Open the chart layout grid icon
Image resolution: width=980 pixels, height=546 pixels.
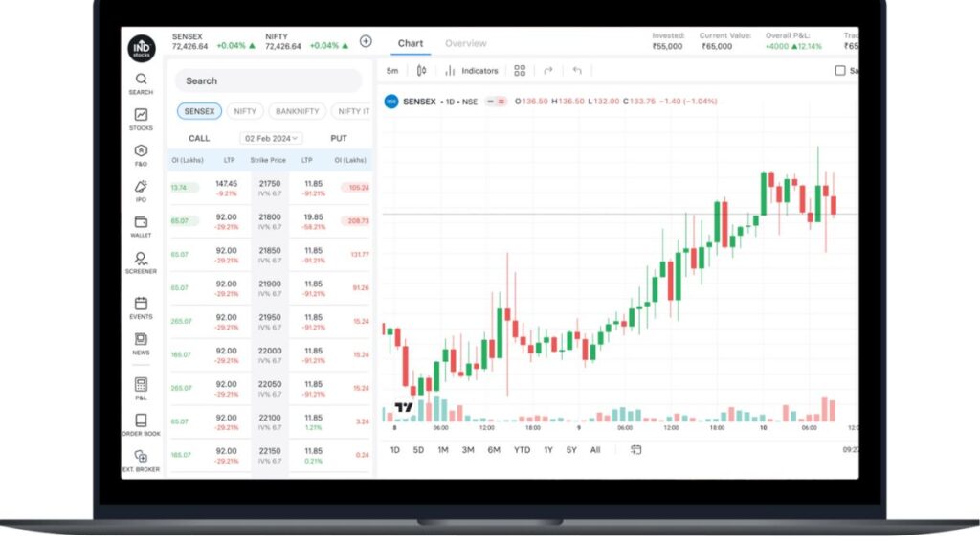click(x=520, y=71)
